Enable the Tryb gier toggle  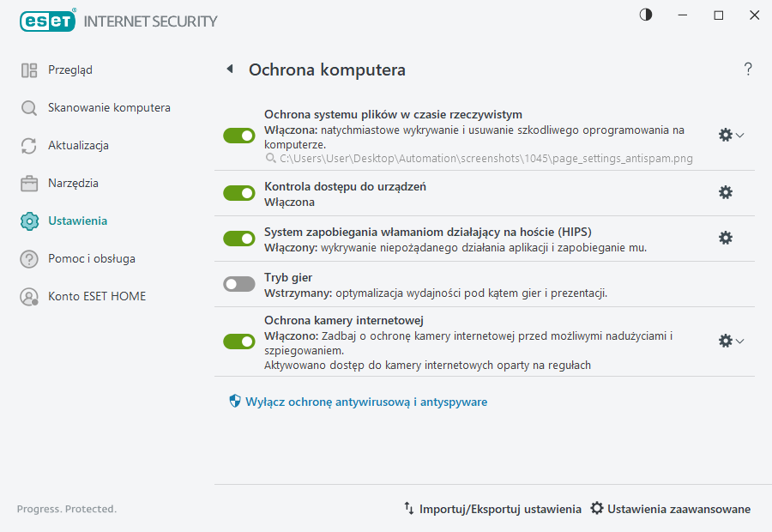[238, 284]
